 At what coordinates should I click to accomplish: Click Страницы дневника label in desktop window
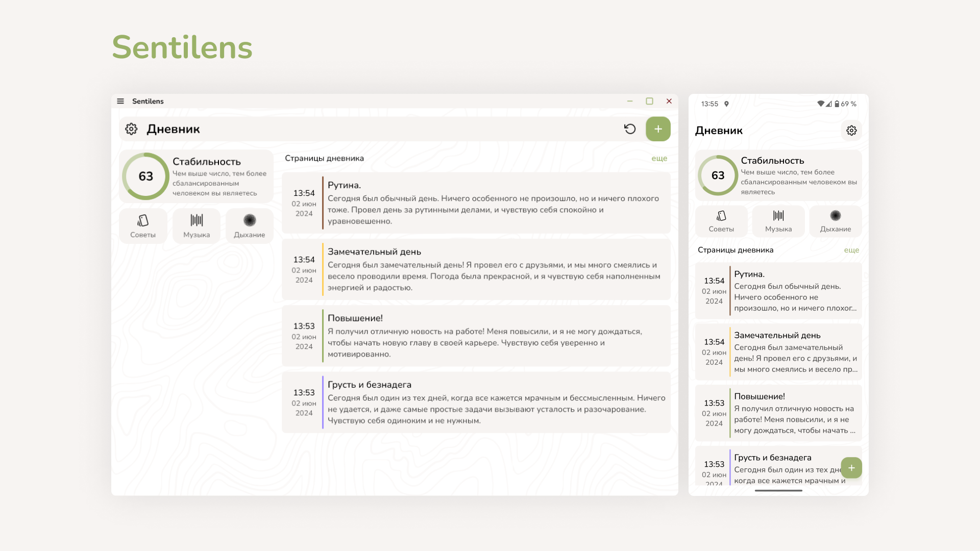coord(324,158)
